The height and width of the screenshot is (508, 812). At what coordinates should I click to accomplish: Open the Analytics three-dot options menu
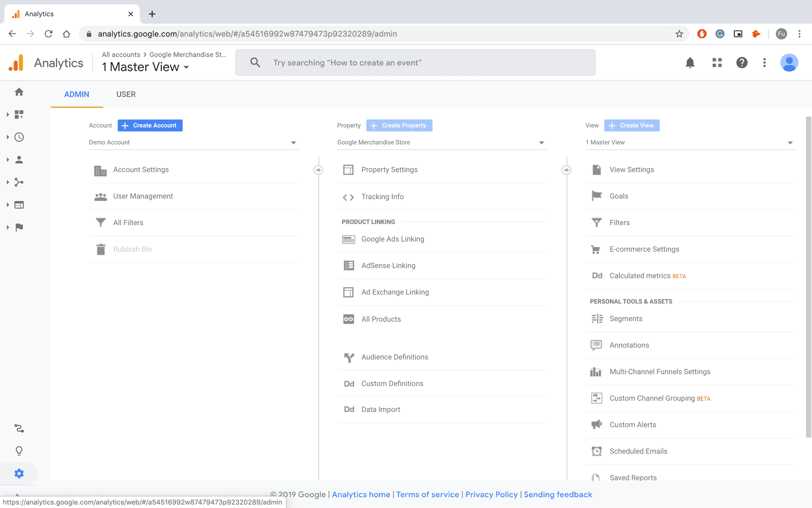[x=764, y=63]
